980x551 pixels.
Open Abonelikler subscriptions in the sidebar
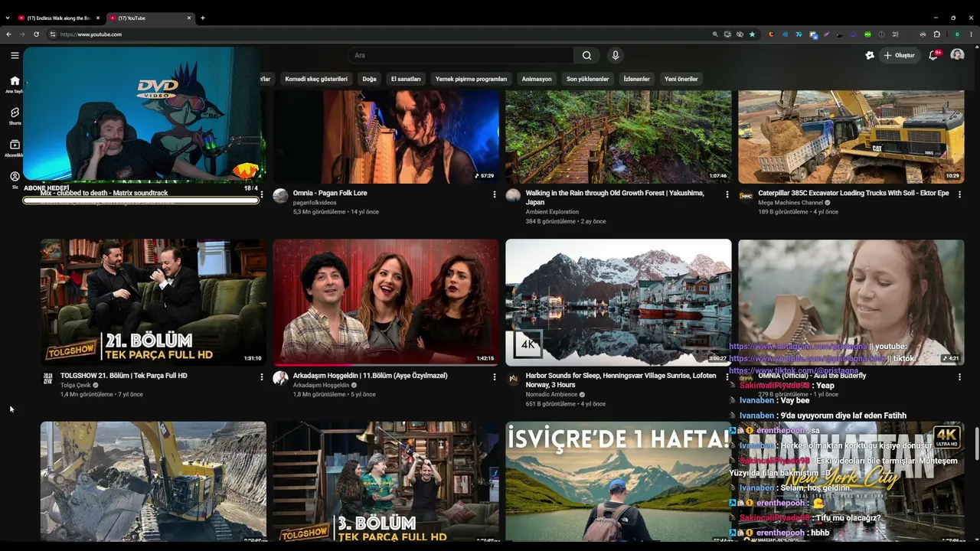point(15,148)
